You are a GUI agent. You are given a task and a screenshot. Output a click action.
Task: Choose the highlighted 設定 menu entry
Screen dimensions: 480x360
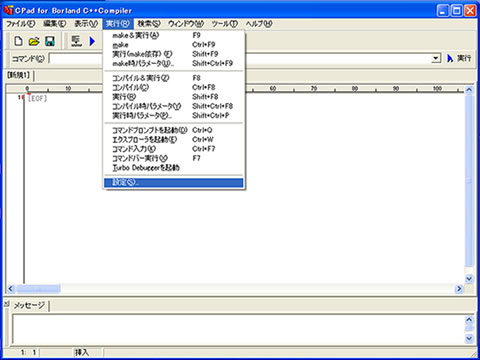click(x=173, y=182)
